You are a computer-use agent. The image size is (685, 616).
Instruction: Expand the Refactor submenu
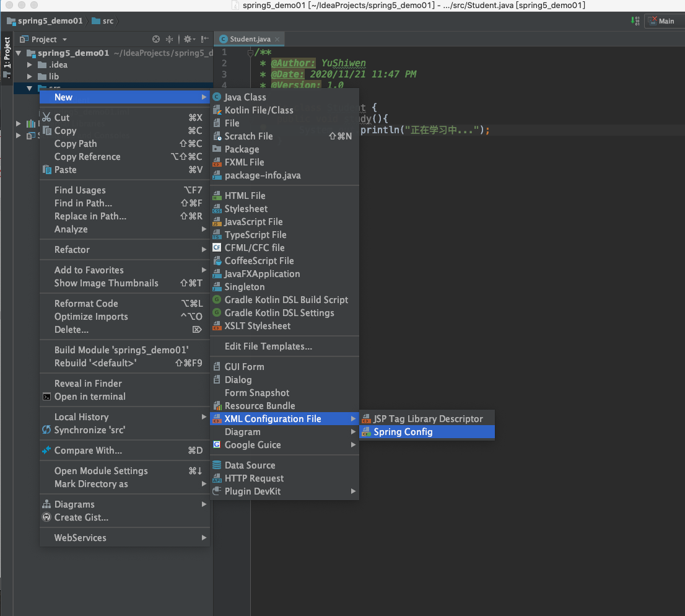coord(124,250)
